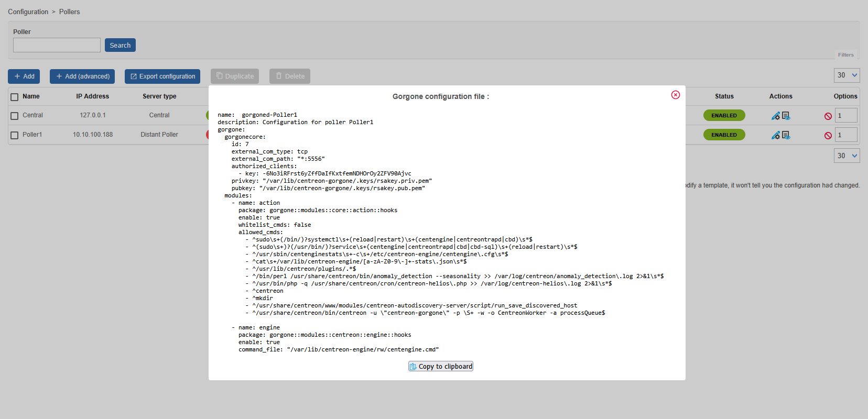
Task: Expand the Filters section
Action: click(845, 54)
